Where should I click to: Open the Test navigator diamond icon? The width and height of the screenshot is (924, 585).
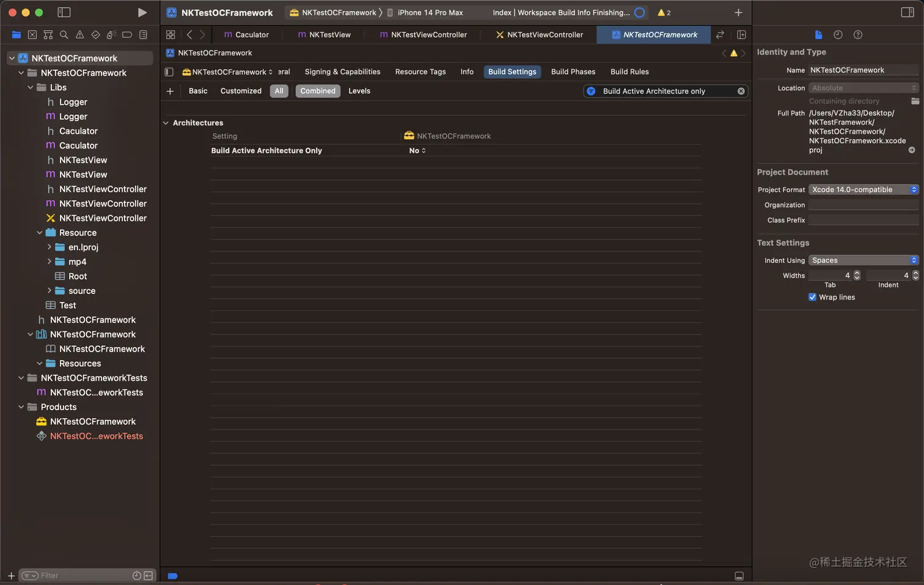[x=95, y=35]
